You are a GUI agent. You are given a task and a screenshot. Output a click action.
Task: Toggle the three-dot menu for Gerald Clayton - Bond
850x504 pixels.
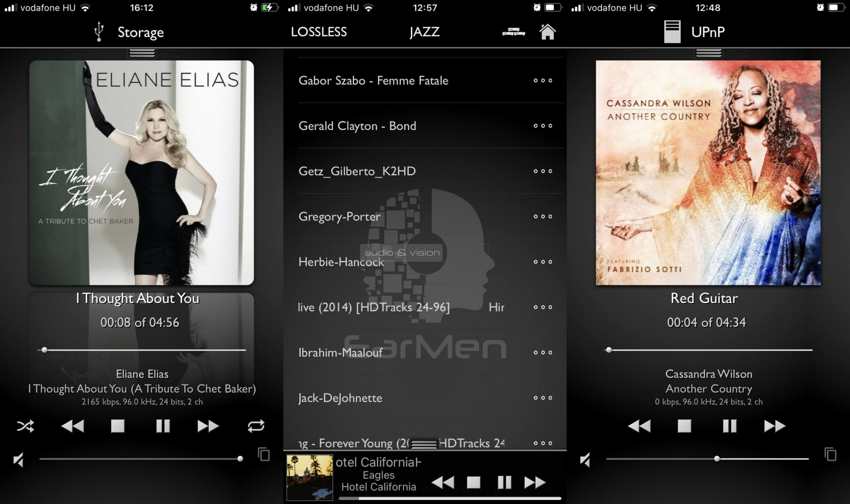coord(542,126)
